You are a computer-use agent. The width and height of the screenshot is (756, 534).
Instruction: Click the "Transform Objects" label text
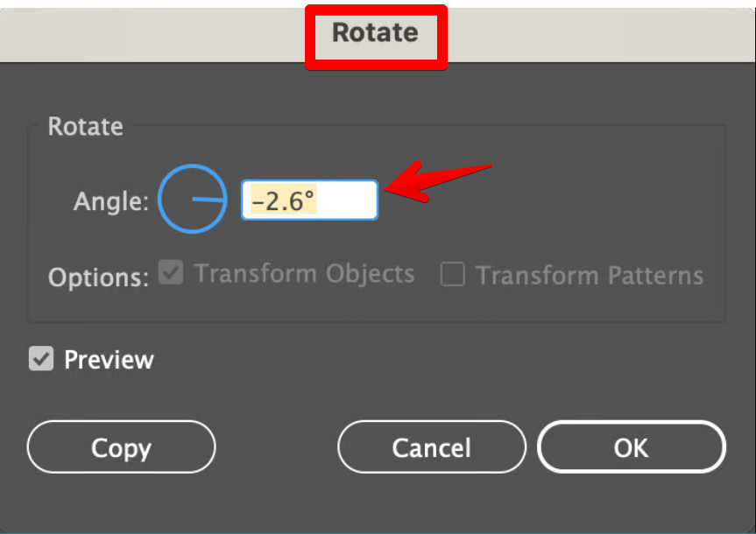pyautogui.click(x=304, y=274)
